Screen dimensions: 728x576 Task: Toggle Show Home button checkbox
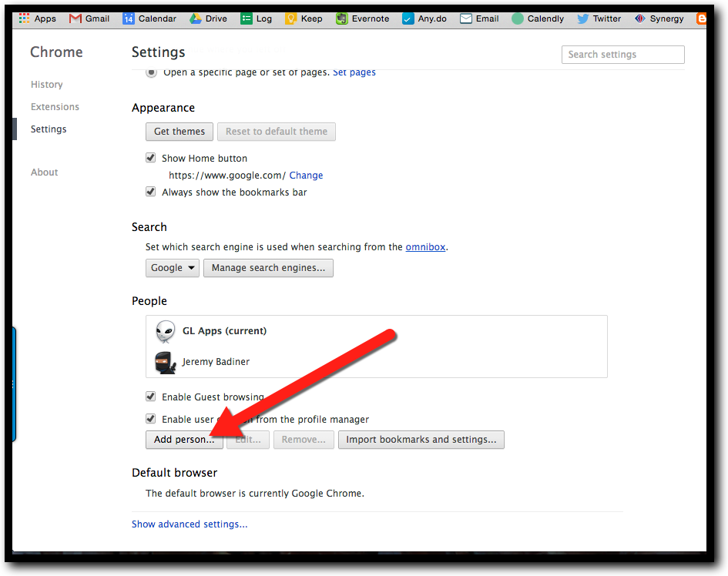pos(150,158)
